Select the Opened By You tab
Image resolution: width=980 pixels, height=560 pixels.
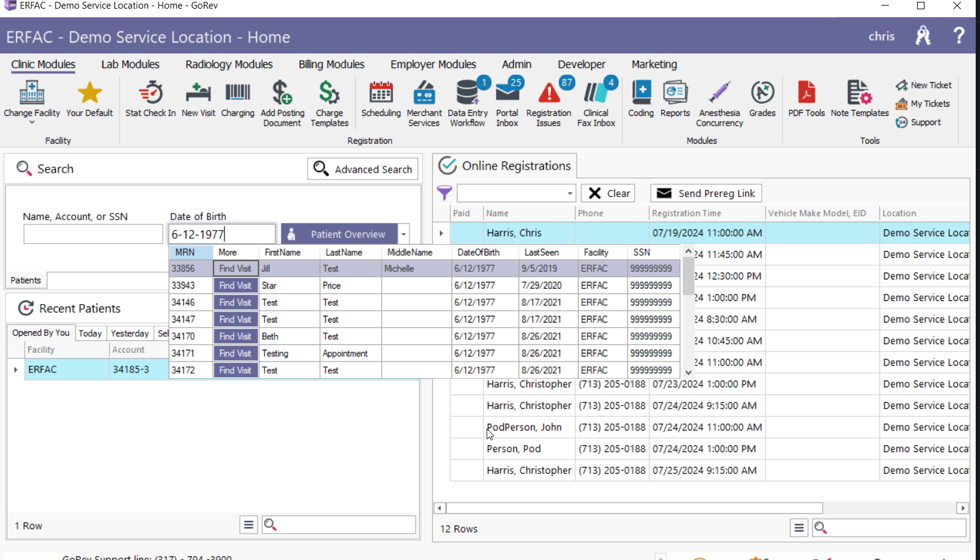(x=41, y=333)
